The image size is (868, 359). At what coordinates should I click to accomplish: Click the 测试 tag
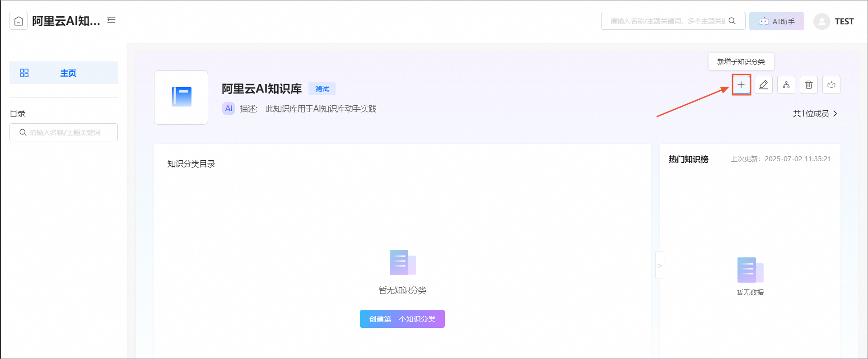pos(322,89)
